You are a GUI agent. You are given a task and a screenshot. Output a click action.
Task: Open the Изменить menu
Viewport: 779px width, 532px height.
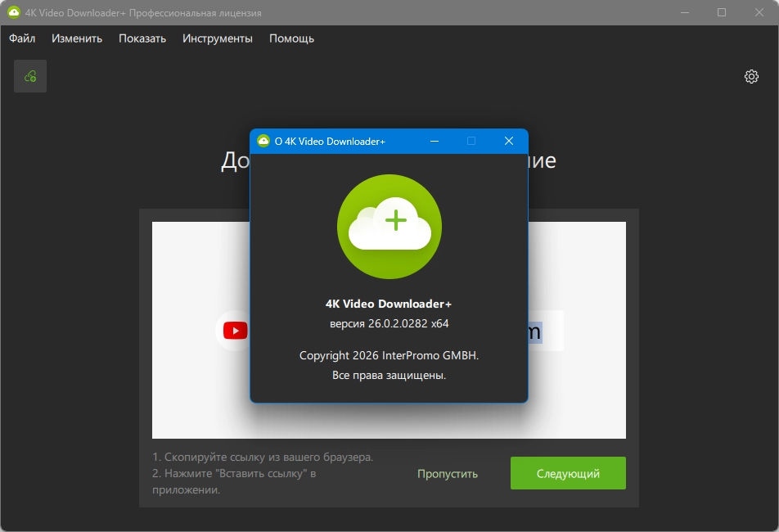(x=77, y=38)
